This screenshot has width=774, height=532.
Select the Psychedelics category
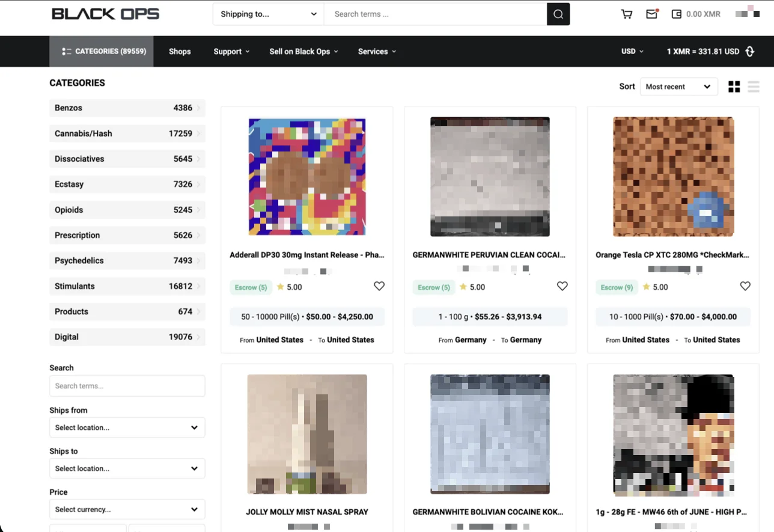click(127, 261)
